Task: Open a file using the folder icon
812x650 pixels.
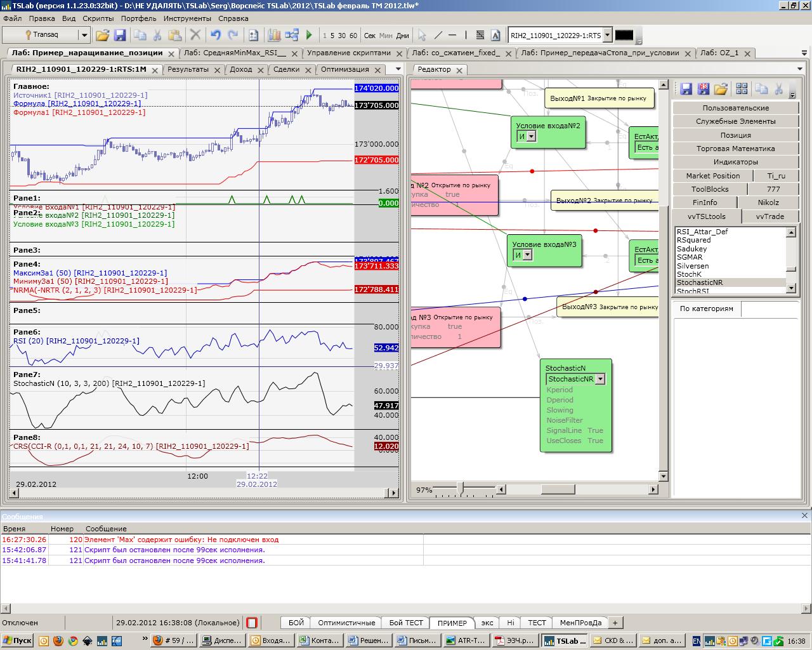Action: pyautogui.click(x=102, y=36)
